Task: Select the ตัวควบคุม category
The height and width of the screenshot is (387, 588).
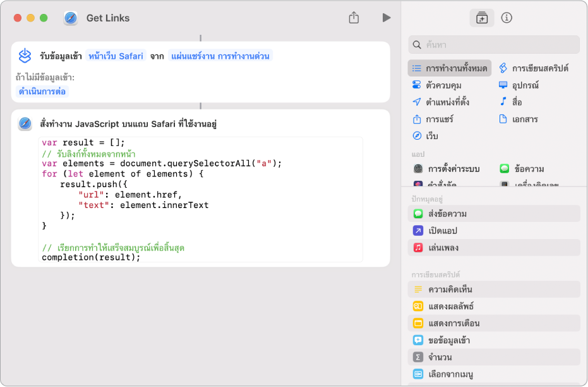Action: pos(437,85)
